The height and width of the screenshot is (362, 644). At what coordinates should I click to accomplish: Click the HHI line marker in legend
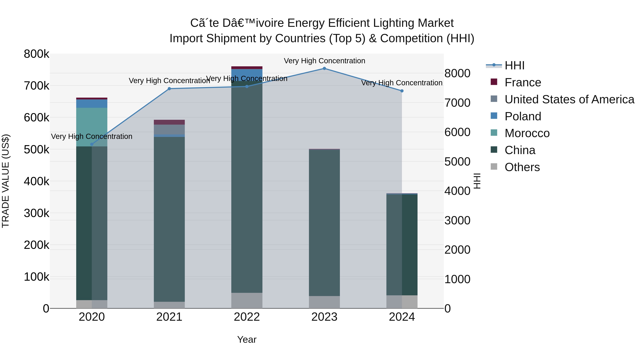(494, 65)
